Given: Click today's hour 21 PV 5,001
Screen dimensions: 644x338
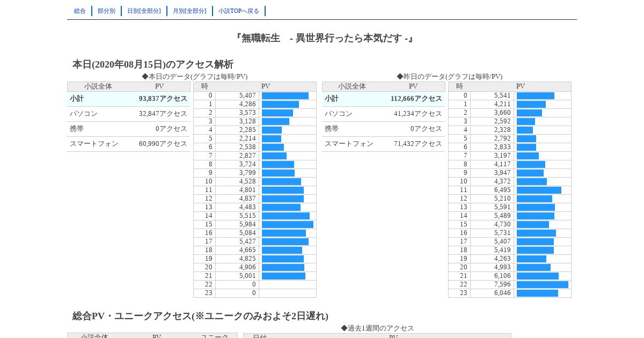Looking at the screenshot, I should coord(247,276).
